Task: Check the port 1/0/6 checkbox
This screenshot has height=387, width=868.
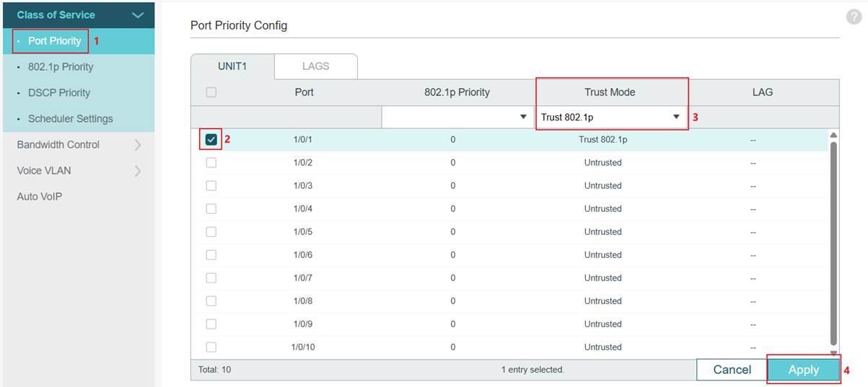Action: pos(211,255)
